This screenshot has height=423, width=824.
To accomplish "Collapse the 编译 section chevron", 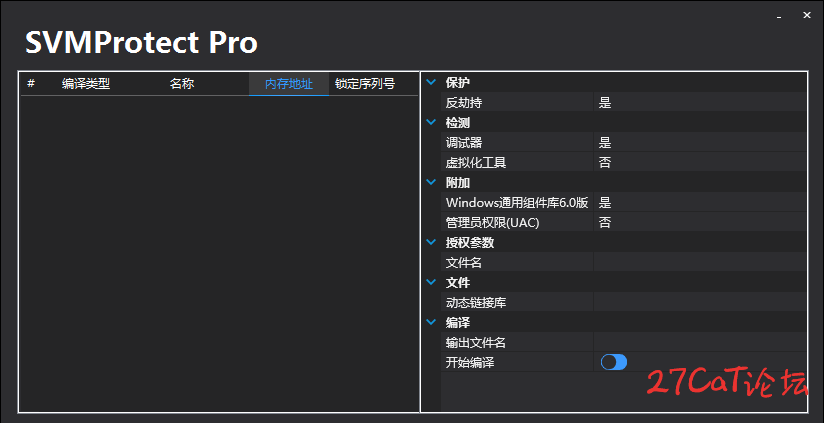I will (x=431, y=322).
